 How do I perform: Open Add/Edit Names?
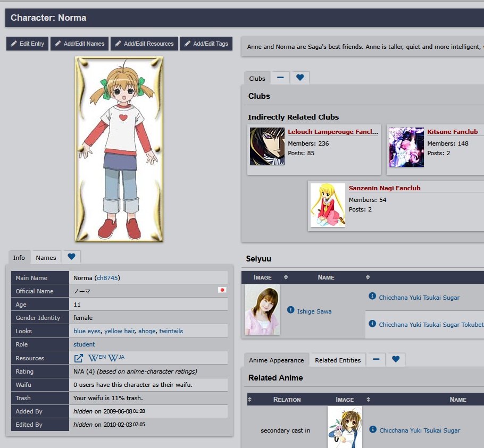80,44
